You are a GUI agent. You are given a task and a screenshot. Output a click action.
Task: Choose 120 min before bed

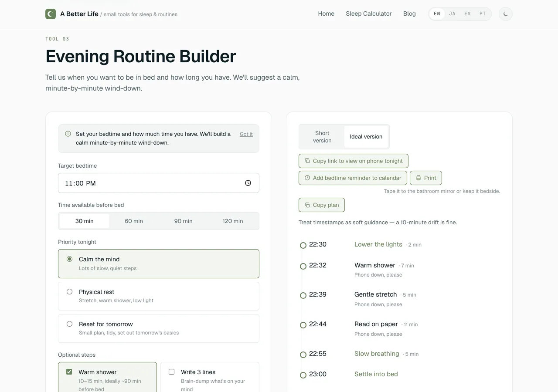[233, 221]
